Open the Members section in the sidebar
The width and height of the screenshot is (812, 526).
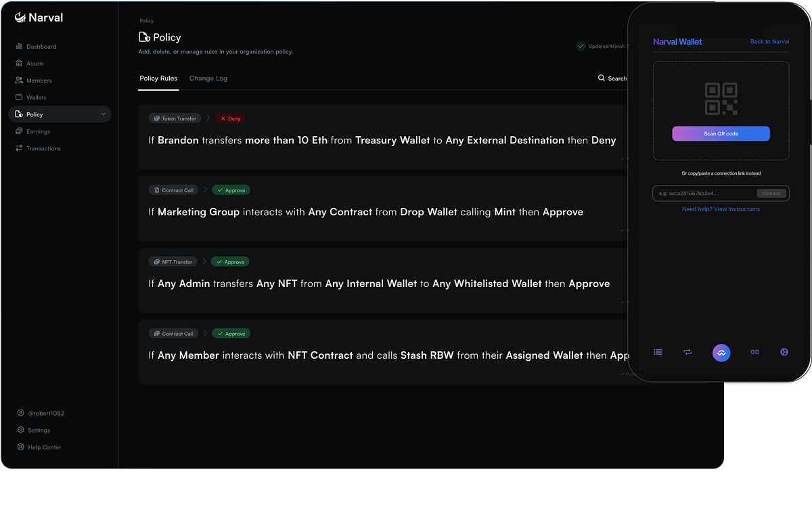click(34, 81)
